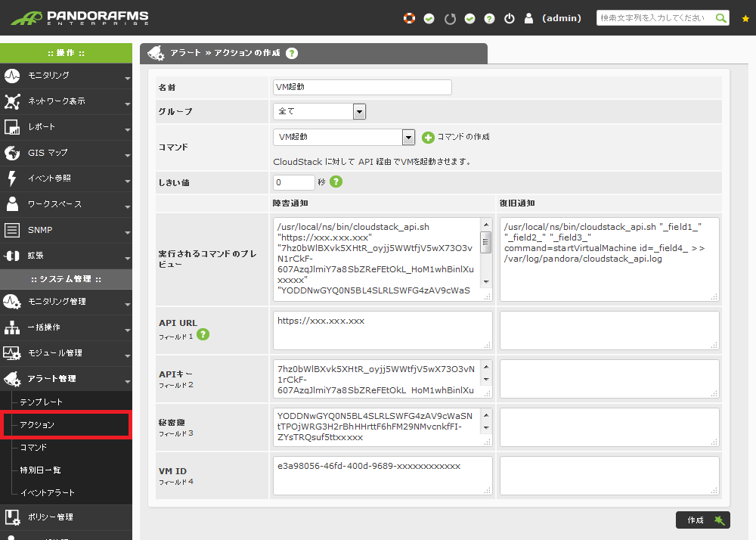Click the API URL 障害通知 text area
756x540 pixels.
coord(383,331)
